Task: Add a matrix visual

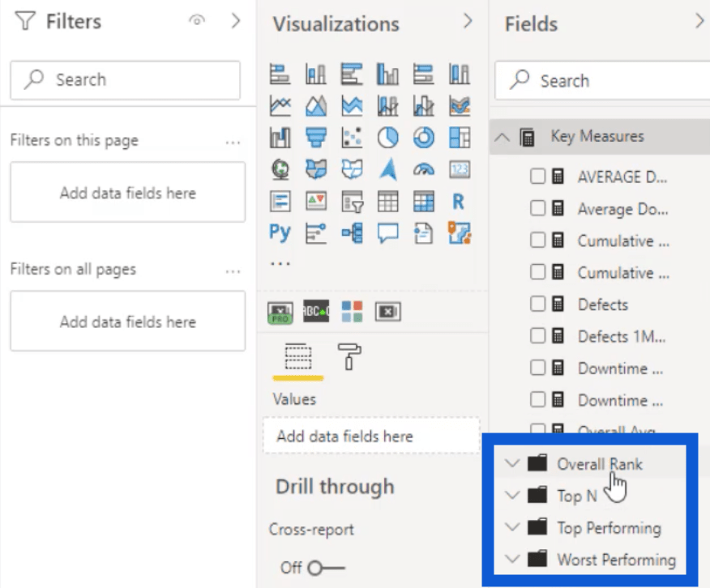Action: click(x=423, y=202)
